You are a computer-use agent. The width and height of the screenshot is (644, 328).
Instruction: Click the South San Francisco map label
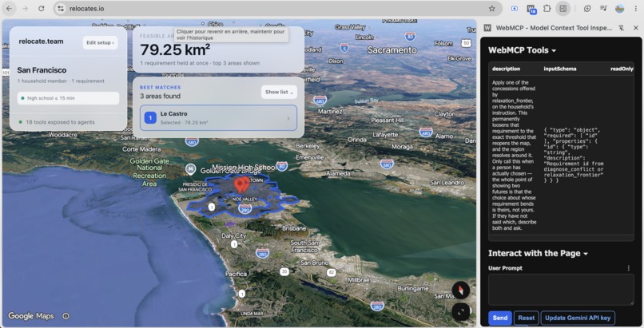pyautogui.click(x=304, y=246)
